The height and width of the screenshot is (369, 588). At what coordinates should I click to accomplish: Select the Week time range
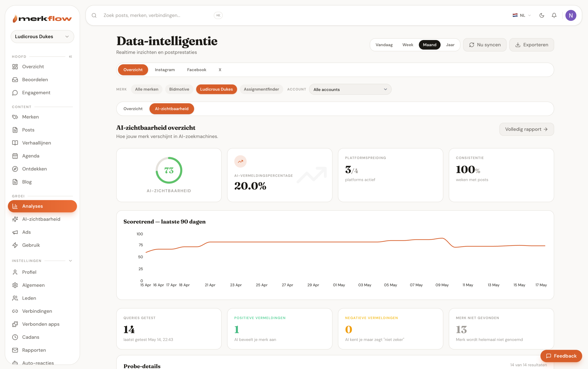(408, 45)
